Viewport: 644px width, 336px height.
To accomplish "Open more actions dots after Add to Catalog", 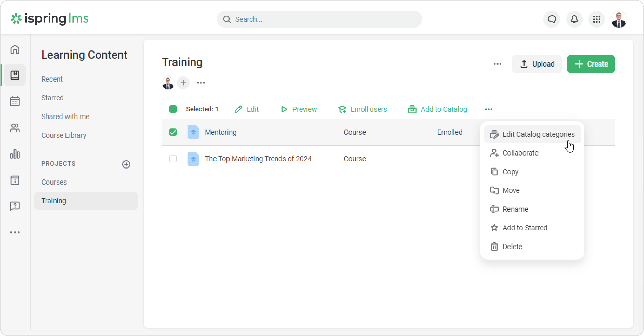I will (488, 109).
